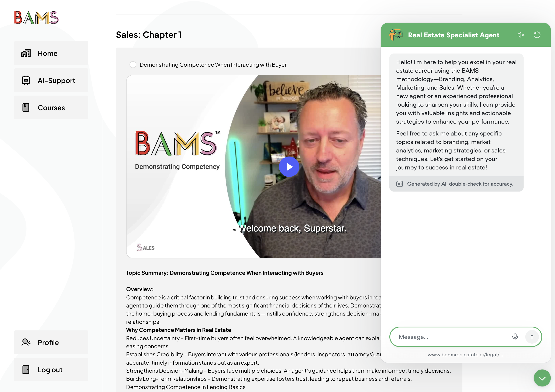Image resolution: width=555 pixels, height=392 pixels.
Task: Click the Profile user icon
Action: 26,343
